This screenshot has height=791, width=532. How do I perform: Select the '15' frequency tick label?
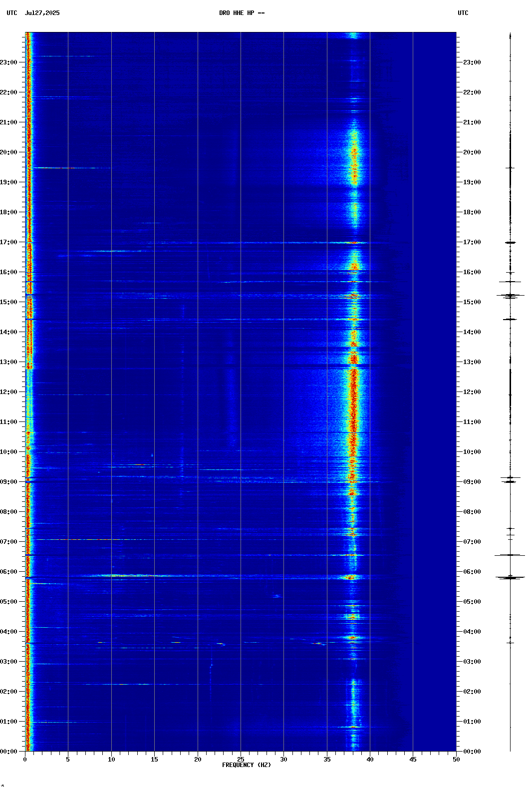point(154,760)
